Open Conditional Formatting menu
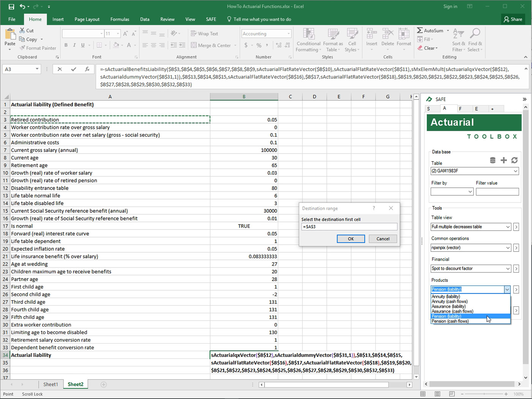 click(309, 40)
